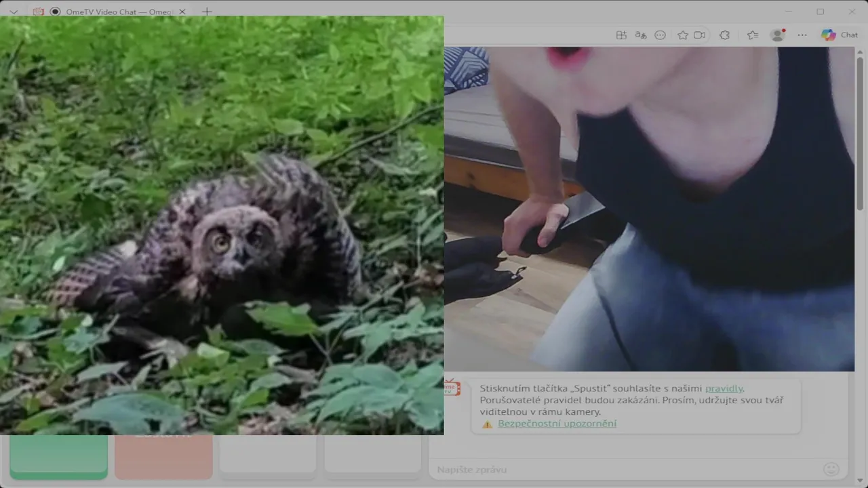Open the Settings and more menu

[x=802, y=35]
